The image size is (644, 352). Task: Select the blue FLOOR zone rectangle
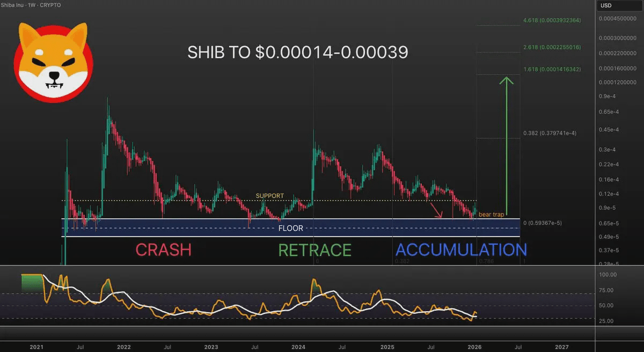tap(291, 228)
